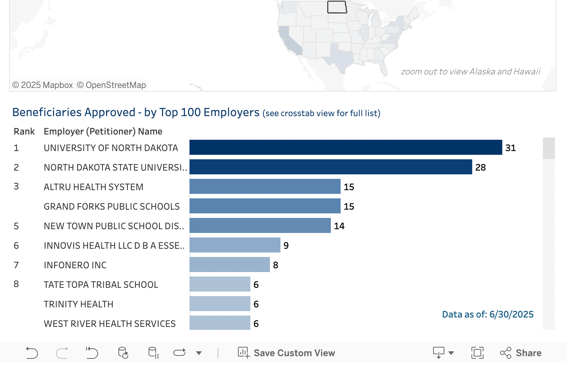Select the University of North Dakota bar
588x390 pixels.
[x=345, y=147]
